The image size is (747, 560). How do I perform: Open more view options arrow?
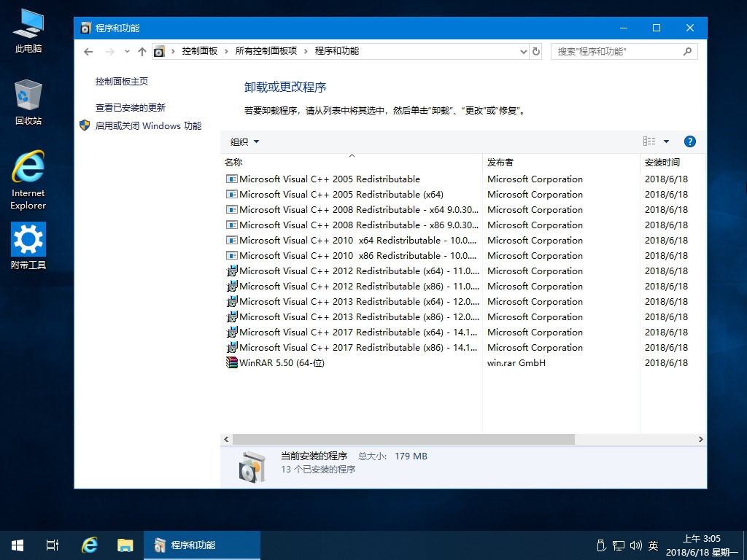(667, 141)
